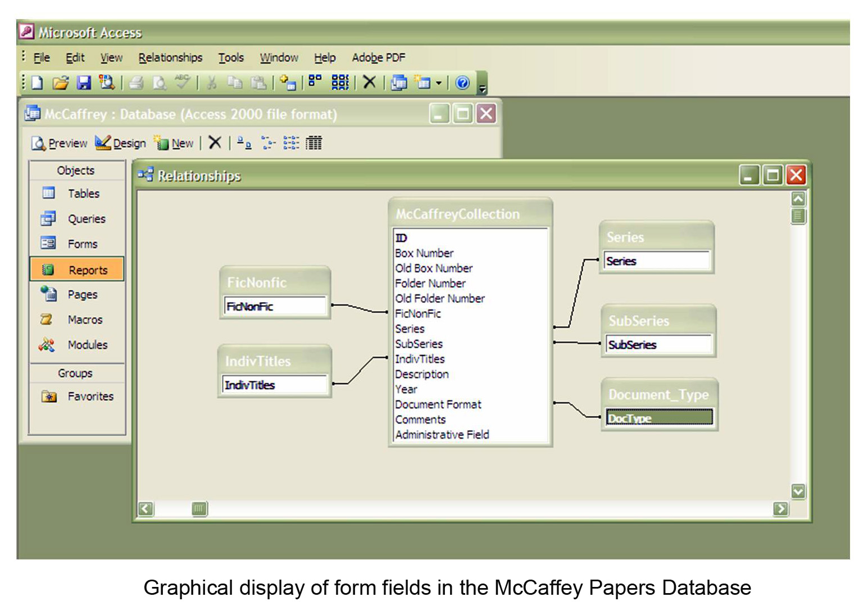Click the vertical scrollbar thumb
This screenshot has width=868, height=615.
click(x=798, y=216)
